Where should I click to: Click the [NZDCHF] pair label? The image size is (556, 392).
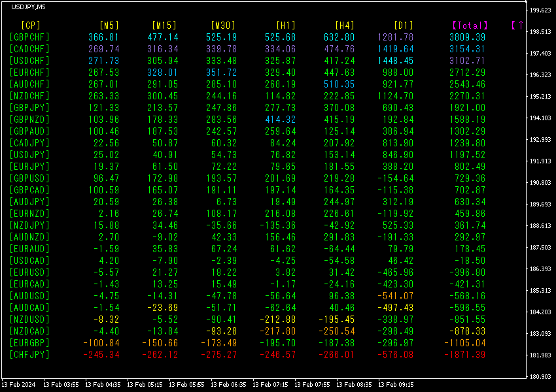pos(29,95)
